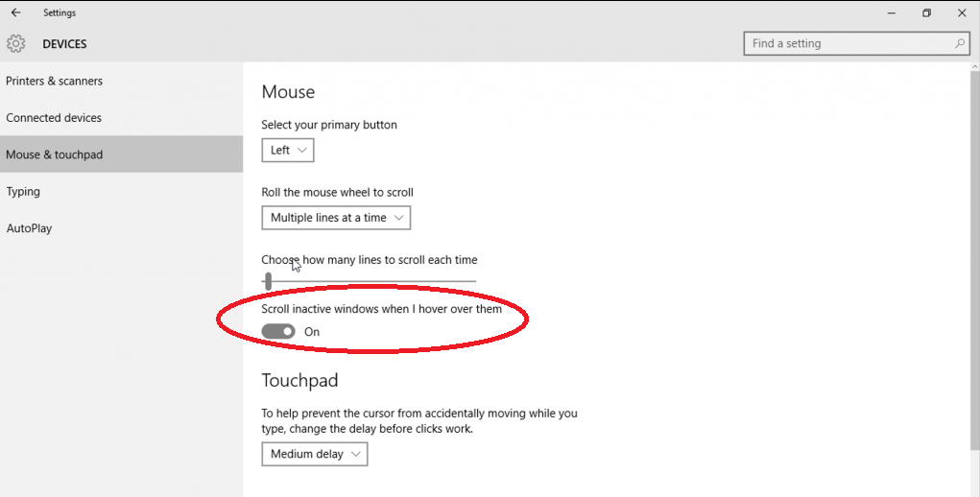Screen dimensions: 980x497
Task: Click the Settings window title text
Action: [x=60, y=13]
